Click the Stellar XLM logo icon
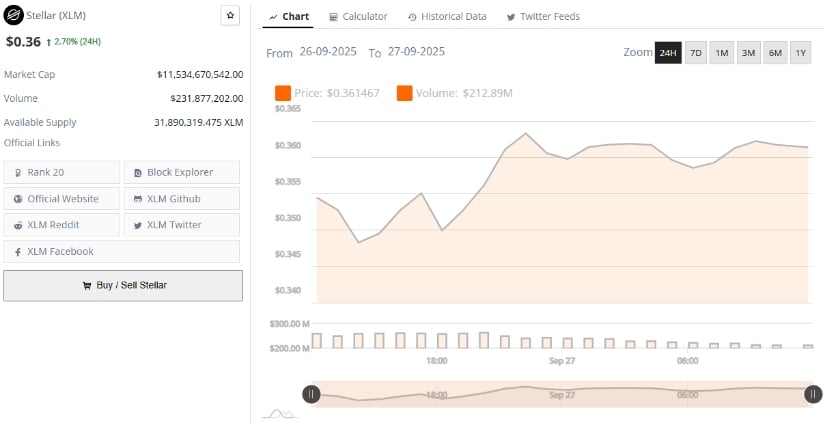 pyautogui.click(x=13, y=15)
